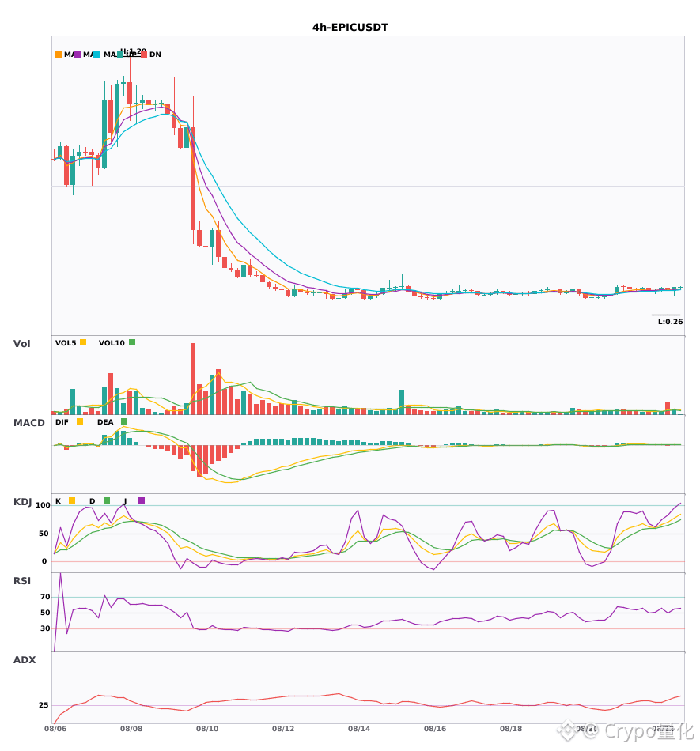Click the orange MA legend swatch

coord(59,55)
